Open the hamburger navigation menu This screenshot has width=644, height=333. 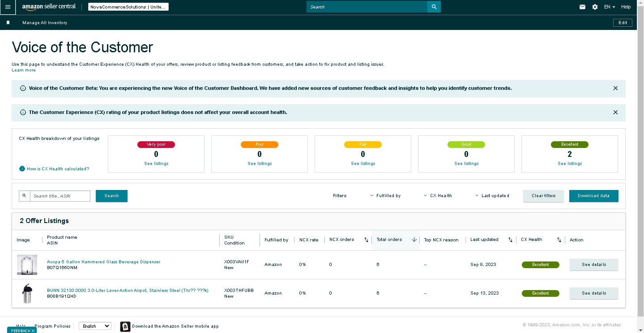pyautogui.click(x=8, y=7)
